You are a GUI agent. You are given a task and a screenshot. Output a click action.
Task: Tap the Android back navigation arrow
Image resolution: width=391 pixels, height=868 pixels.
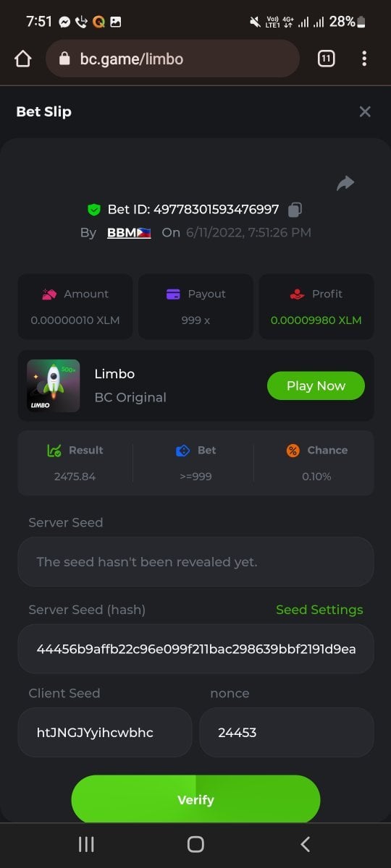[305, 844]
